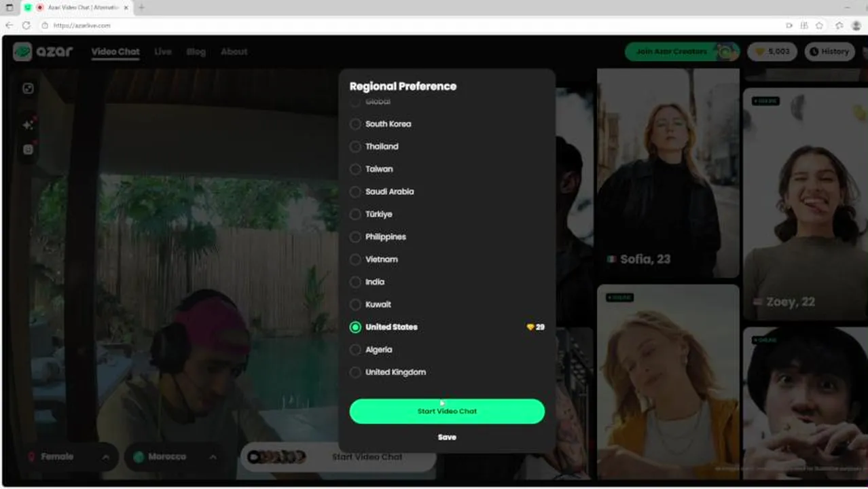Click Save in Regional Preference dialog
Viewport: 868px width, 489px height.
click(x=447, y=437)
